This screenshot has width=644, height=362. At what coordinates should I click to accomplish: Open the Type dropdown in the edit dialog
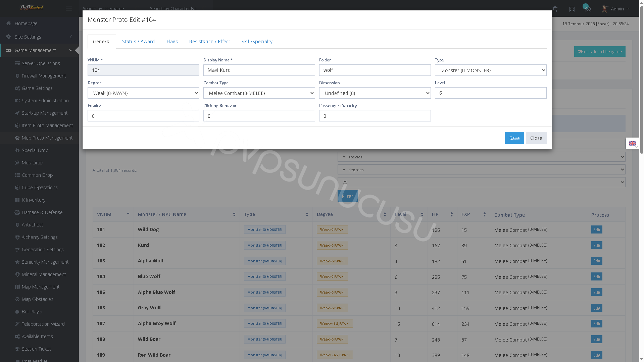pos(491,70)
